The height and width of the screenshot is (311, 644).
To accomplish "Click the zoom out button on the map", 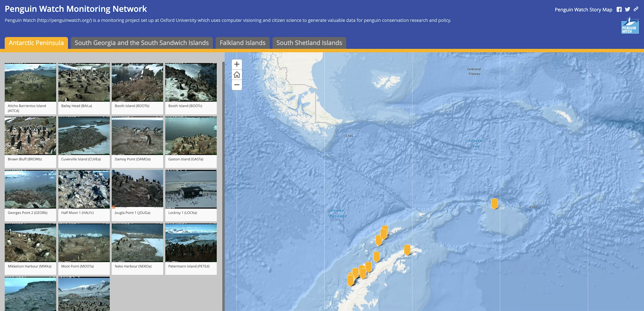I will pos(237,85).
